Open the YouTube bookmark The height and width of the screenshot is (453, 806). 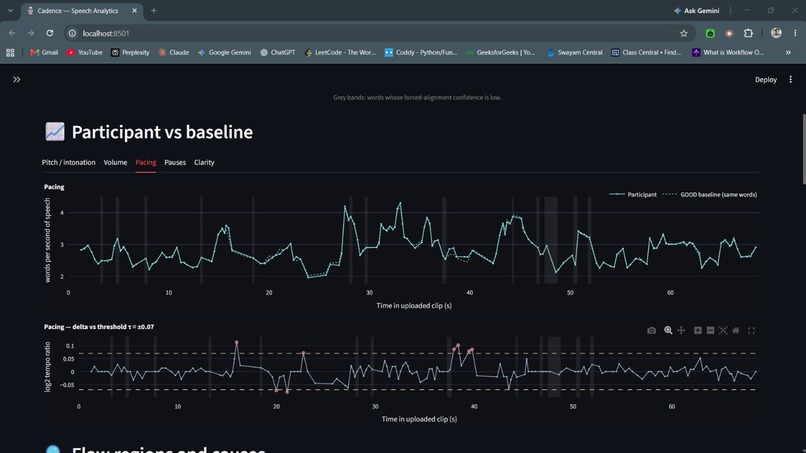(x=84, y=52)
